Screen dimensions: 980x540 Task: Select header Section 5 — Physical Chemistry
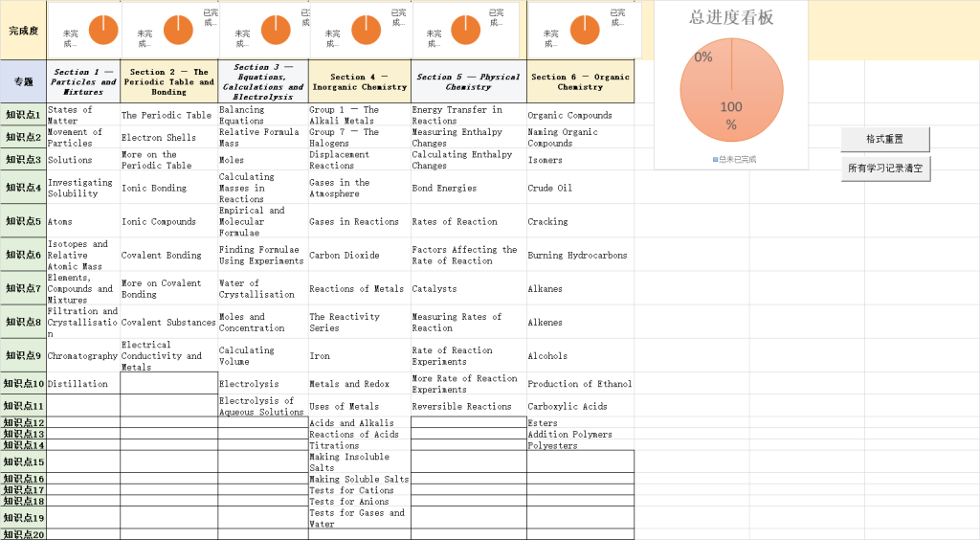click(469, 82)
